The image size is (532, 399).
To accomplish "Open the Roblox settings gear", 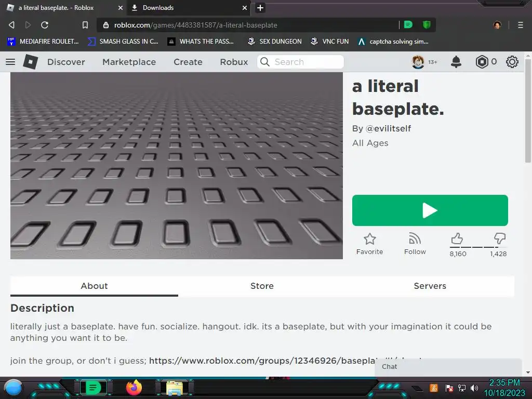I will (x=512, y=62).
